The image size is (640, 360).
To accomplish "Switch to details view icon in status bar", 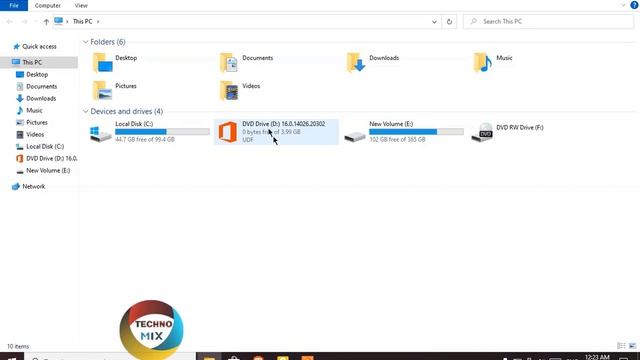I will (621, 346).
